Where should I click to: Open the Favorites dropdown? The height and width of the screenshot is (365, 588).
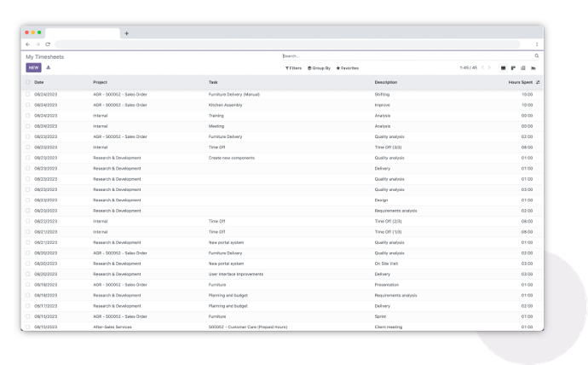(x=347, y=67)
